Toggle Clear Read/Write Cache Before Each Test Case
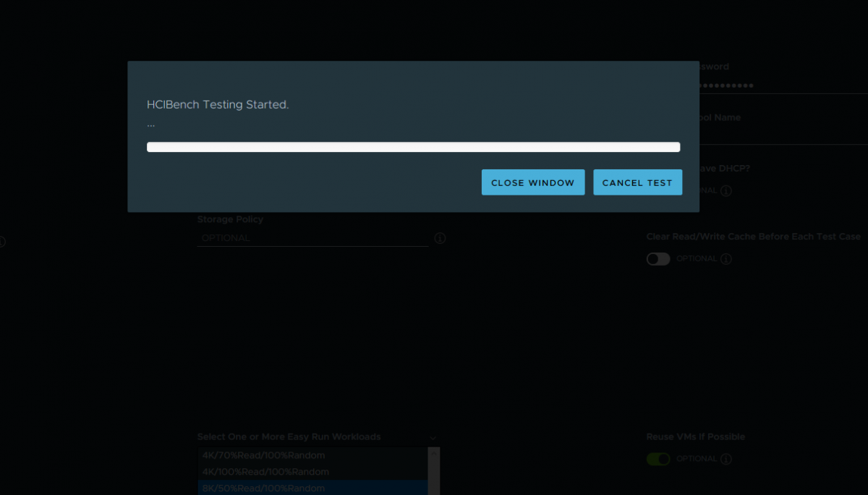This screenshot has height=495, width=868. 658,259
